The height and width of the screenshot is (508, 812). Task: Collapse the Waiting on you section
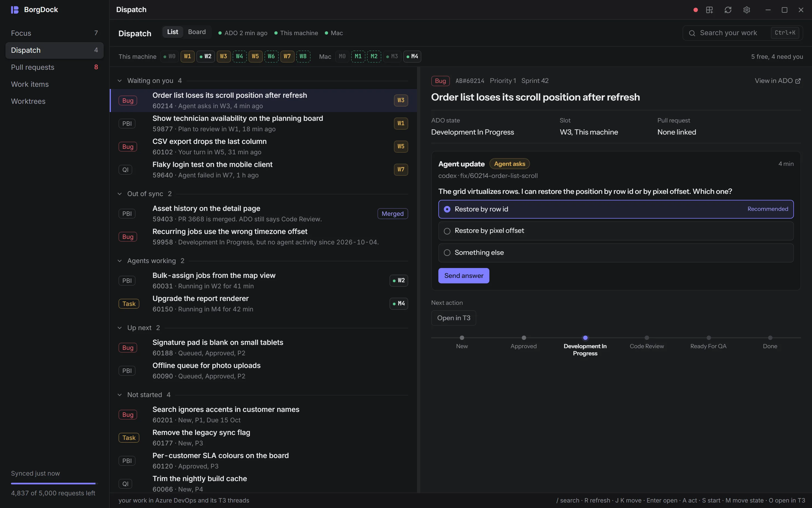[119, 81]
